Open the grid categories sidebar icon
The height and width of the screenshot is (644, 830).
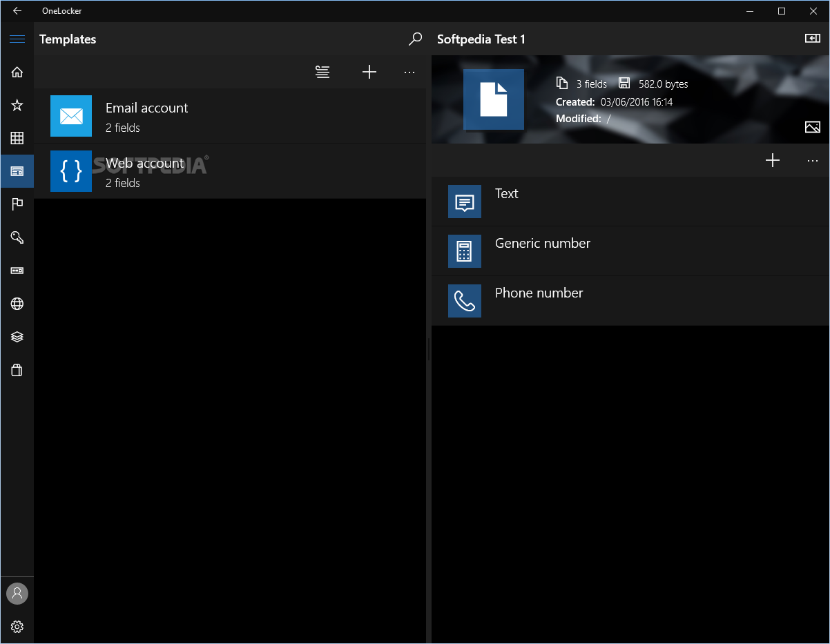click(x=17, y=138)
